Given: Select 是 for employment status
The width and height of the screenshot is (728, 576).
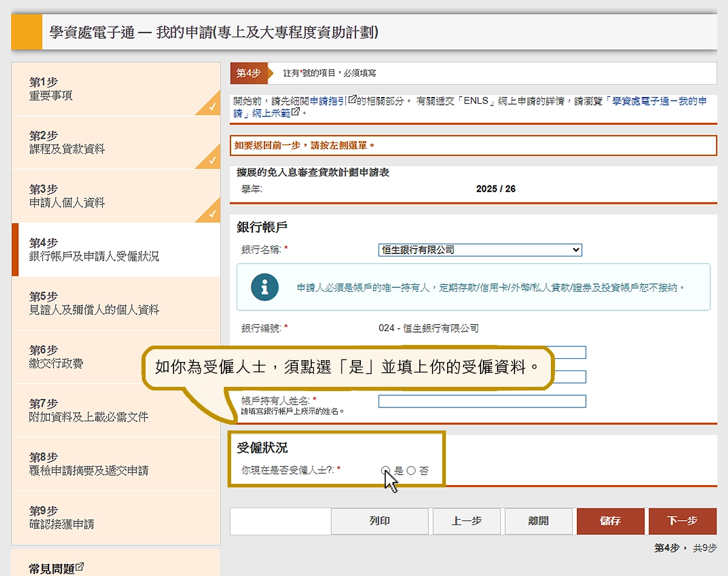Looking at the screenshot, I should [x=386, y=471].
